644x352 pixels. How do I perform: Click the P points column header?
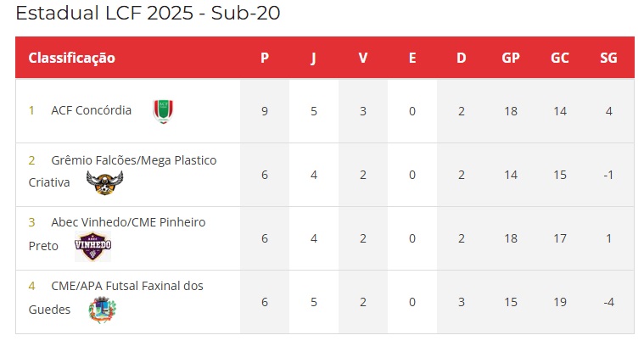click(x=265, y=58)
